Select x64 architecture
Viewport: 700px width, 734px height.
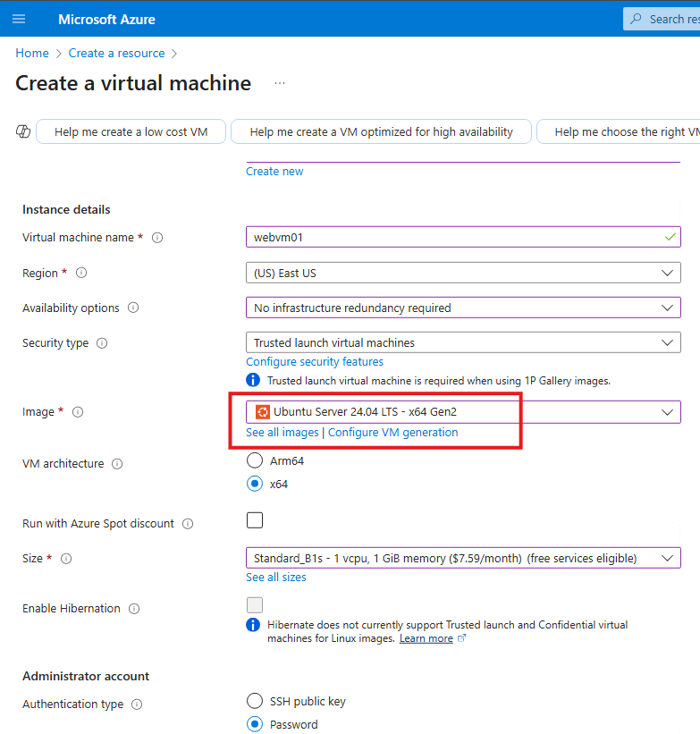point(255,484)
